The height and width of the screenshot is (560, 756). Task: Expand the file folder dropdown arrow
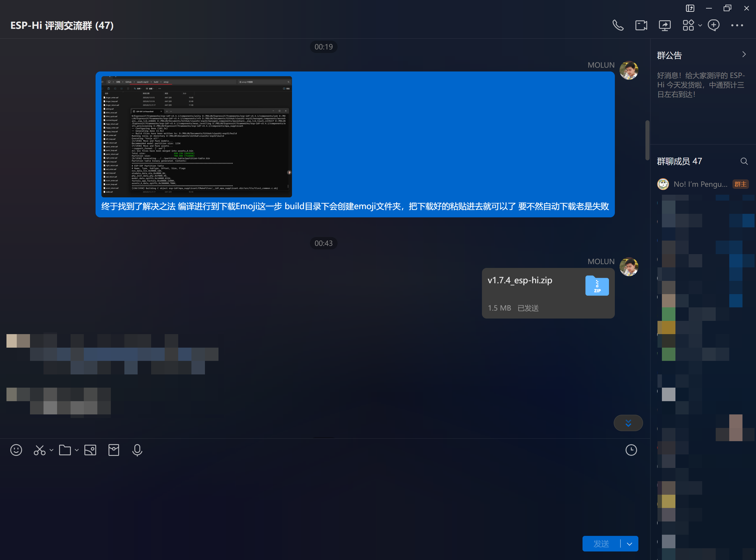[76, 450]
